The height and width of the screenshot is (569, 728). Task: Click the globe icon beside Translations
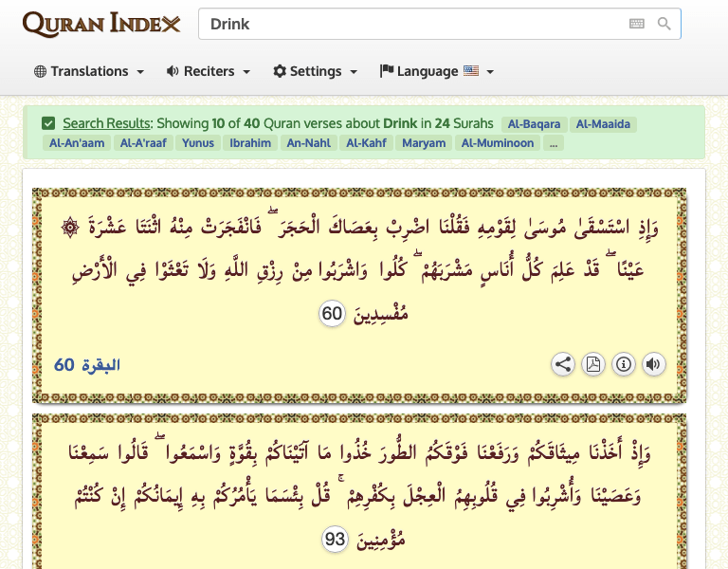click(41, 71)
